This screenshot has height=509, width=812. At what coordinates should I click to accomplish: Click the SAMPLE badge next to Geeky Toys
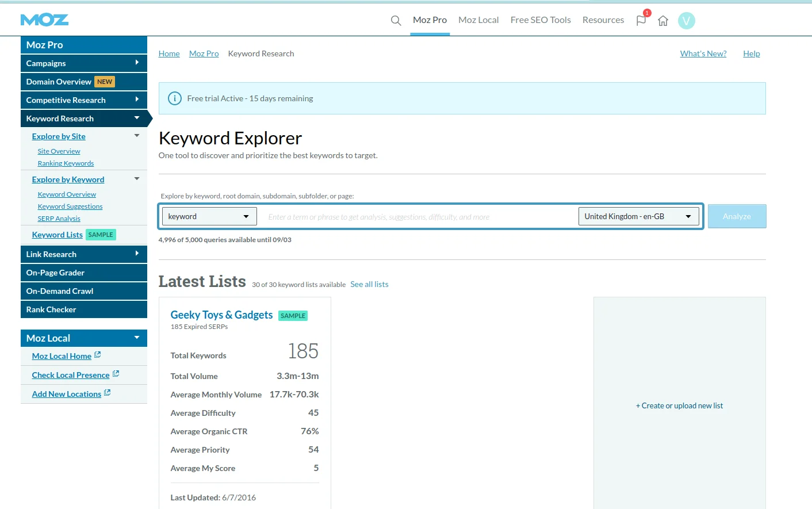tap(293, 316)
